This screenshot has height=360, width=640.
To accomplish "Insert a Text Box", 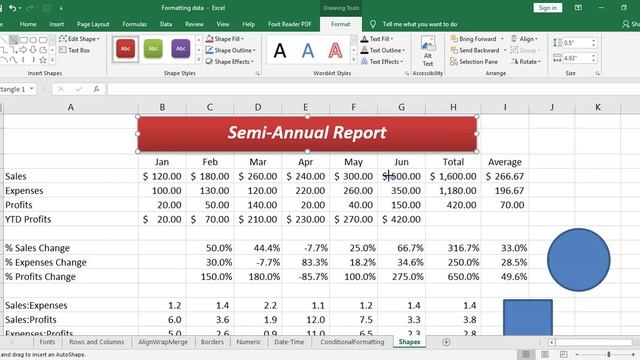I will (74, 50).
